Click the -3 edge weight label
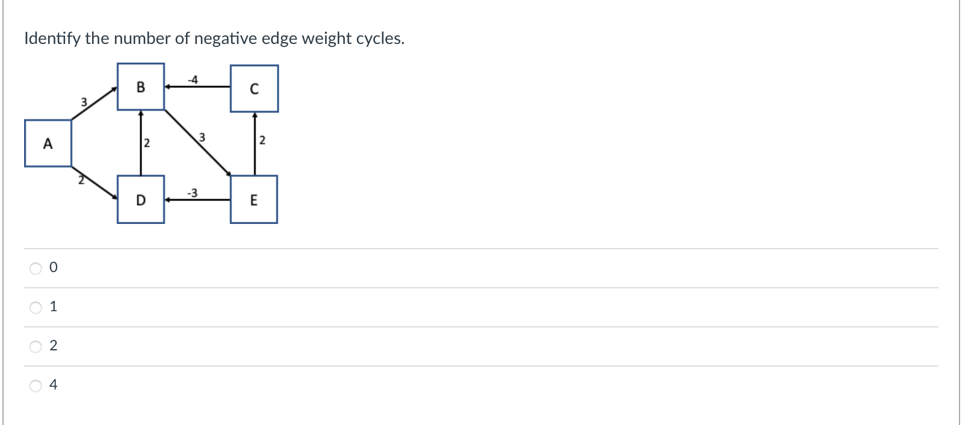The width and height of the screenshot is (980, 425). 192,193
